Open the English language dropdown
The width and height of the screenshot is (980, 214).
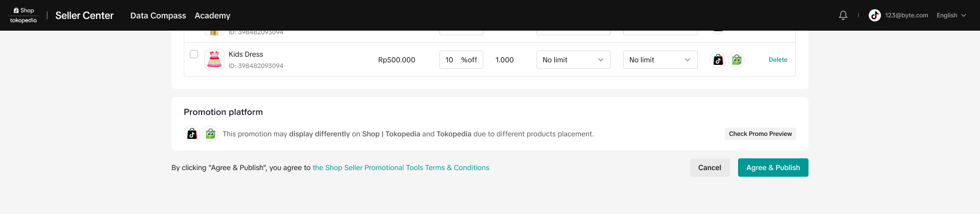951,15
